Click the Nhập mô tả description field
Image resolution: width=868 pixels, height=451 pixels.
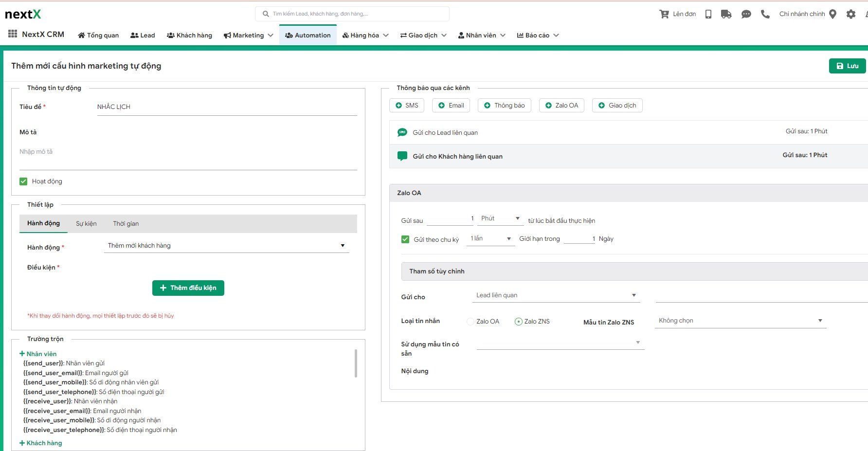point(188,152)
